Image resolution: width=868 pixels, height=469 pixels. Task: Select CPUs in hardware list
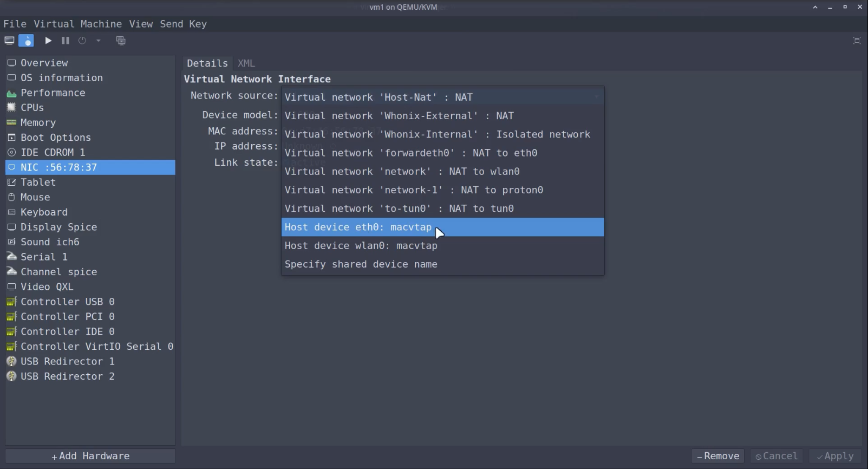tap(90, 108)
